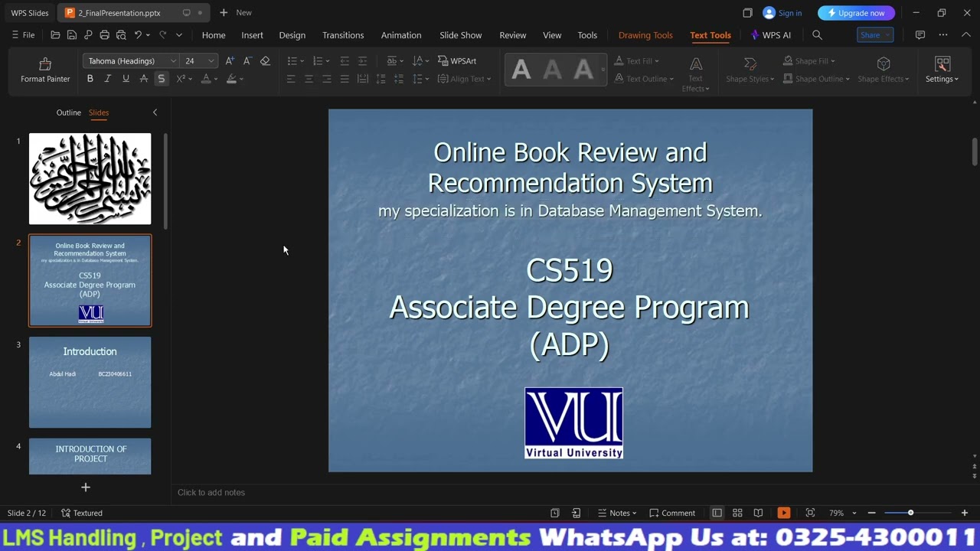Viewport: 980px width, 551px height.
Task: Start slideshow with orange play button
Action: (783, 513)
